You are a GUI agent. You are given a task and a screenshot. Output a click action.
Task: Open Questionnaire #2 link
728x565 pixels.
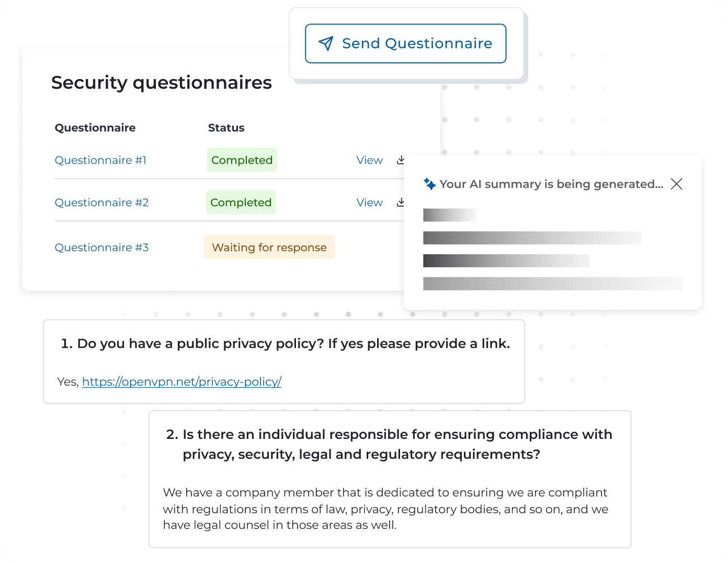click(101, 202)
